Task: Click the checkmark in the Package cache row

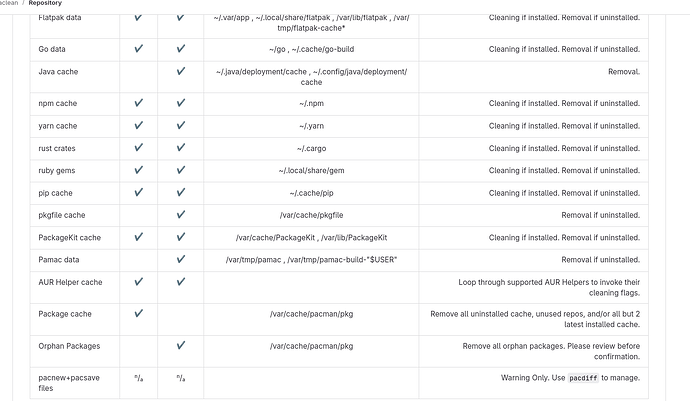Action: click(138, 313)
